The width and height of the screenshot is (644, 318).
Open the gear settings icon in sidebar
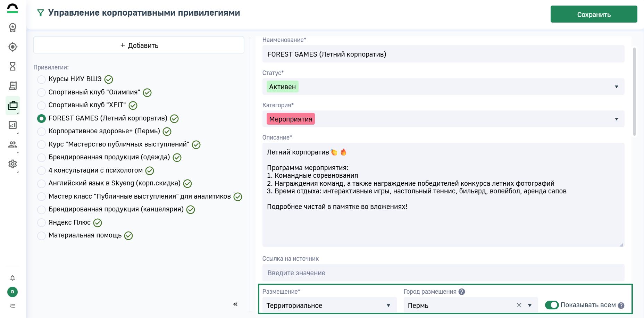click(x=12, y=164)
